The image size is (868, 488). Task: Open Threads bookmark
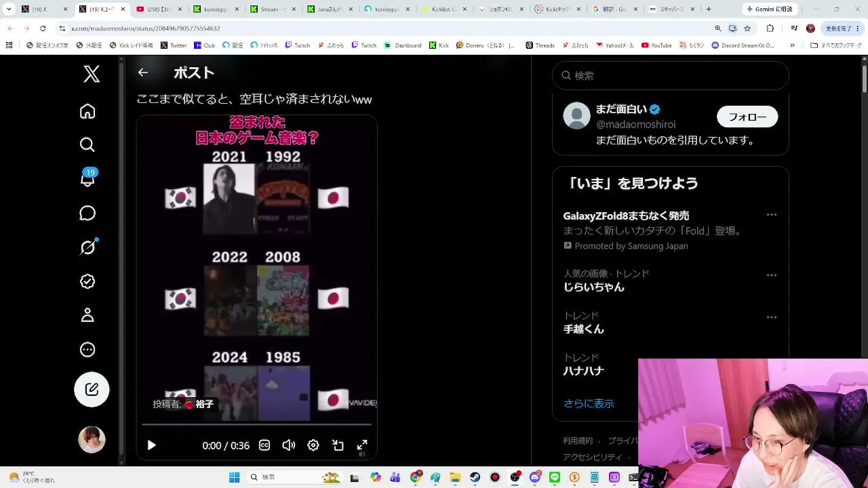pos(539,45)
